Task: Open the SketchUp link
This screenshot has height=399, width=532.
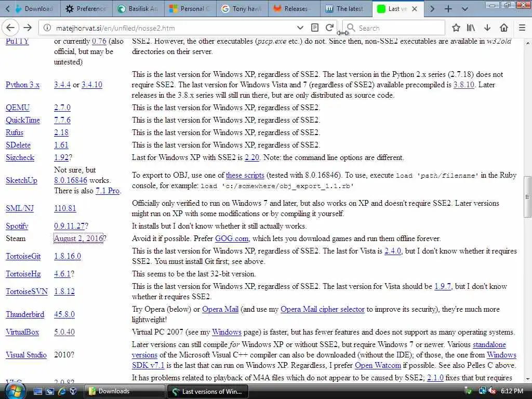Action: [21, 180]
